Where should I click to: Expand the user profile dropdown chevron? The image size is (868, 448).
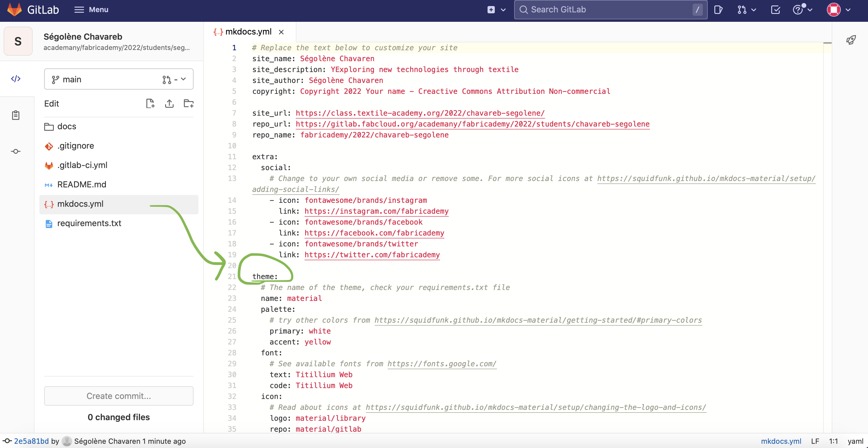(x=848, y=10)
